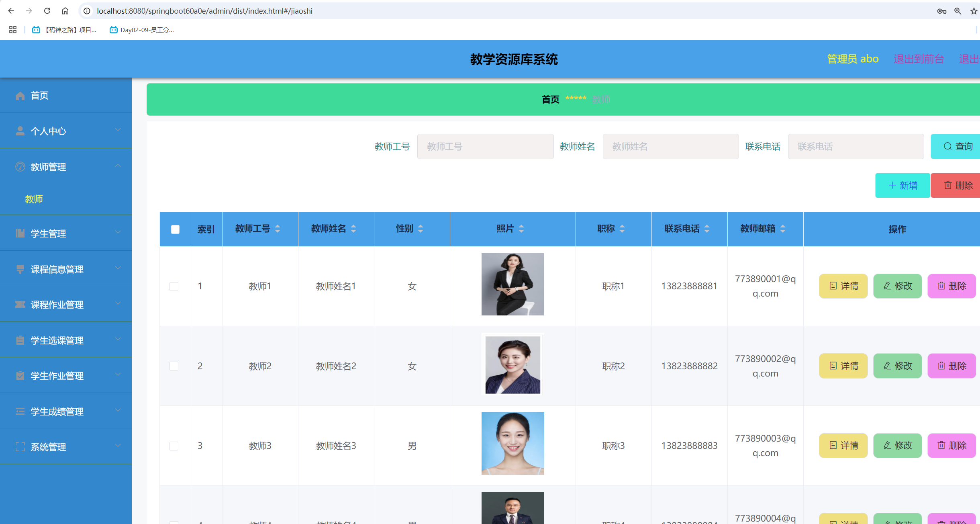
Task: Click the house icon beside 首页
Action: (20, 96)
